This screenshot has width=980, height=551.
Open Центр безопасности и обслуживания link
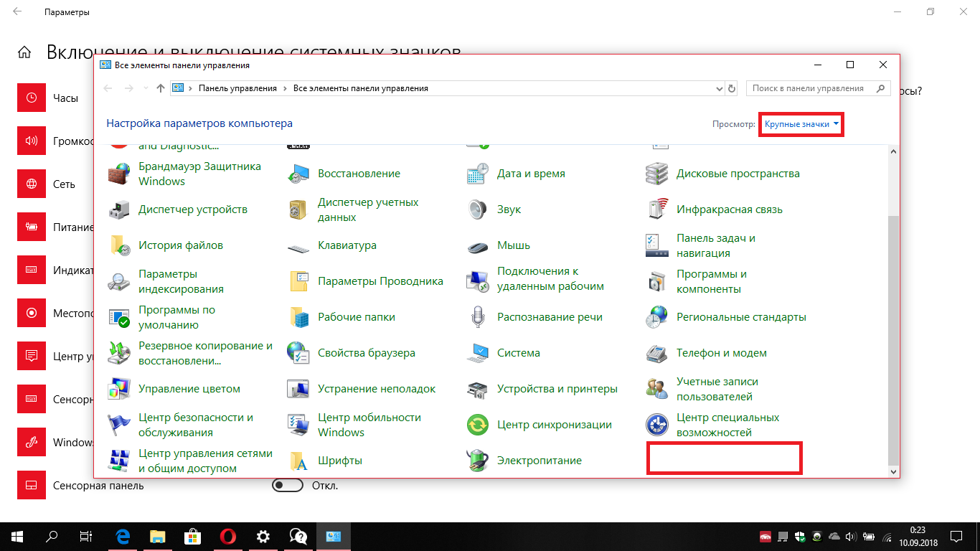[x=196, y=425]
